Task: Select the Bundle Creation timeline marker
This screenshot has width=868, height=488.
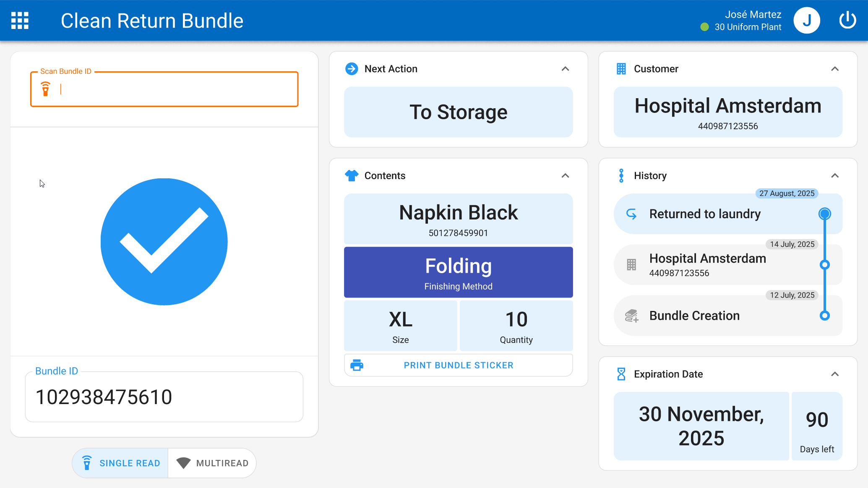Action: [824, 316]
